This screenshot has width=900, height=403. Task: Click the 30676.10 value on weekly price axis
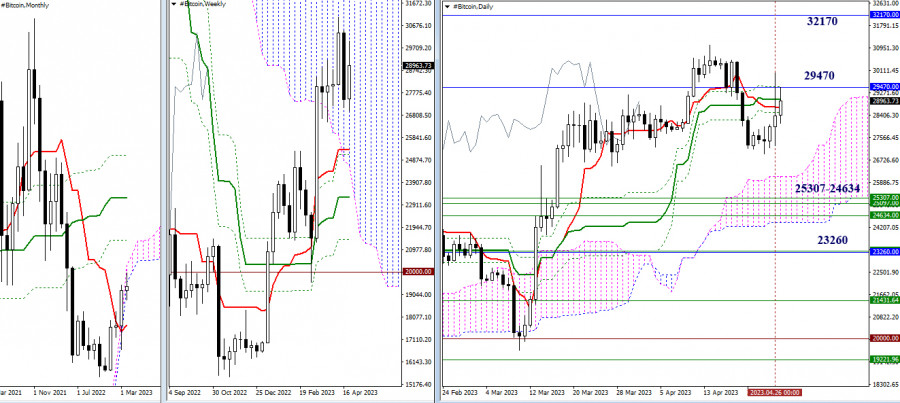tap(418, 26)
